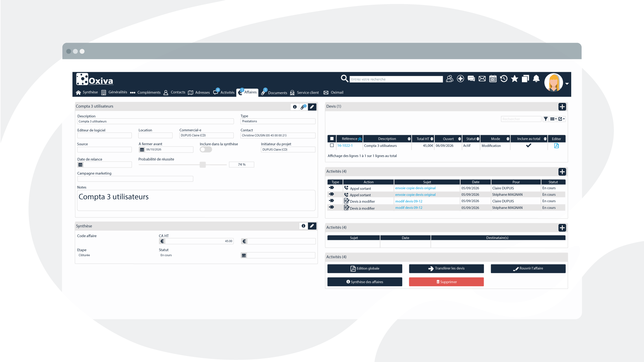Screen dimensions: 644x362
Task: Click the PDF edit icon for devis 16-1022-1
Action: [x=556, y=146]
